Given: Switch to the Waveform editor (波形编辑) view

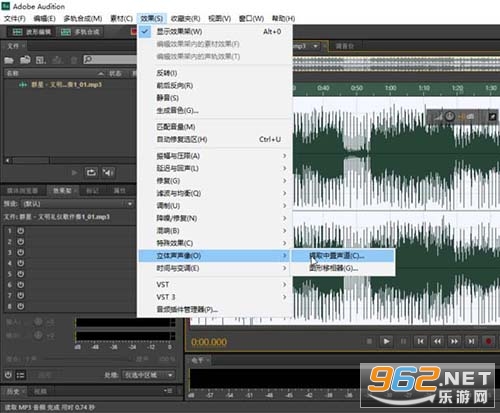Looking at the screenshot, I should 32,32.
